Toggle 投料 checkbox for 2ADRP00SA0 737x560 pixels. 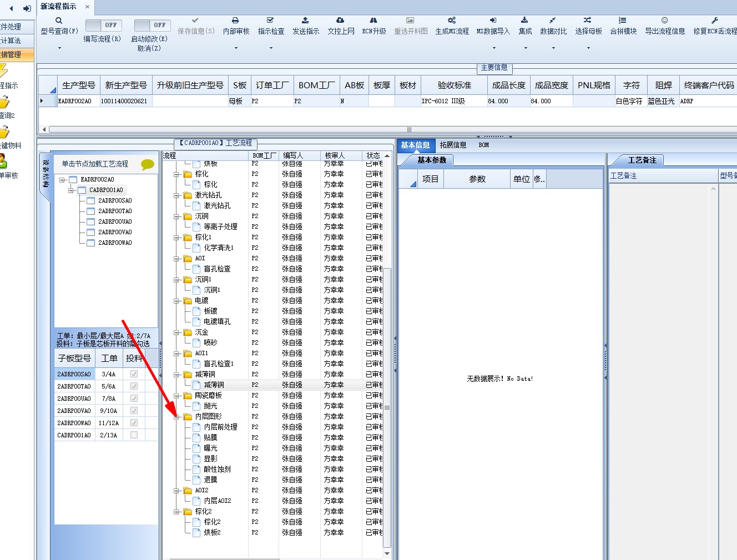(x=134, y=374)
